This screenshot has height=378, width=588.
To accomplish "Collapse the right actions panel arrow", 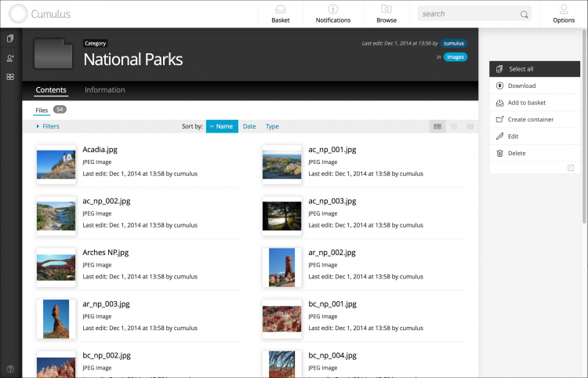I will pyautogui.click(x=571, y=168).
